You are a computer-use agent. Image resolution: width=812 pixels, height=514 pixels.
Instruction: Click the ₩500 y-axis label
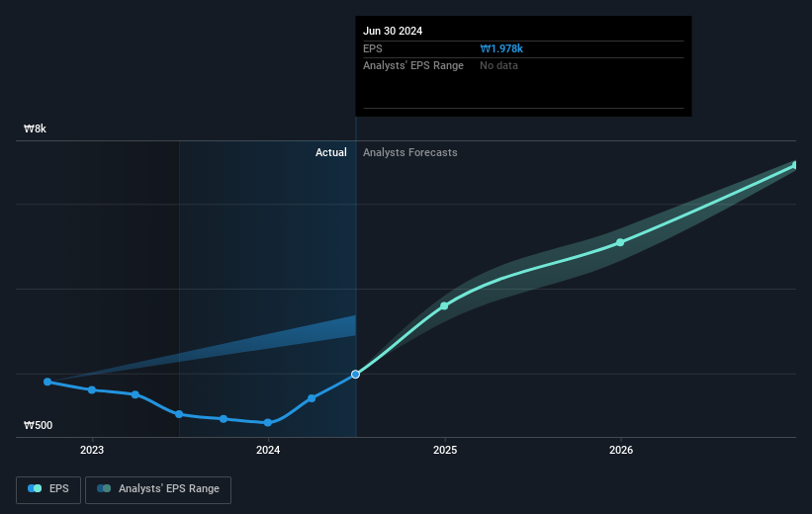(38, 425)
